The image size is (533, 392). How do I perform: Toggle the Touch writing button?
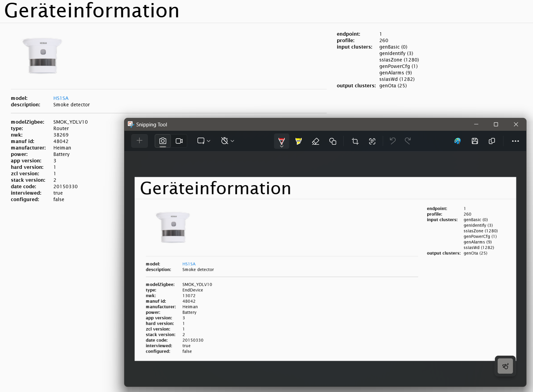[x=505, y=366]
